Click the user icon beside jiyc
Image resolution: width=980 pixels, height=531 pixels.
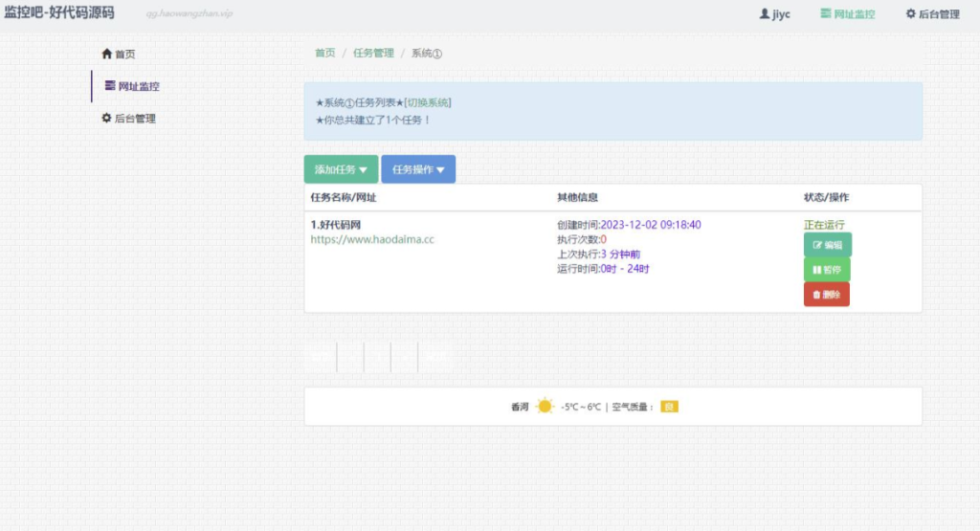click(x=765, y=13)
